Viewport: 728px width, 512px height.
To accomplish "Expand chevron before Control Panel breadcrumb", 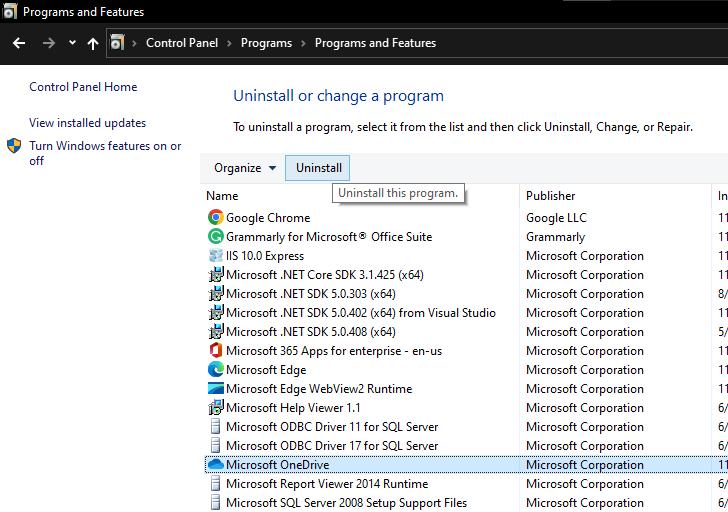I will click(135, 43).
